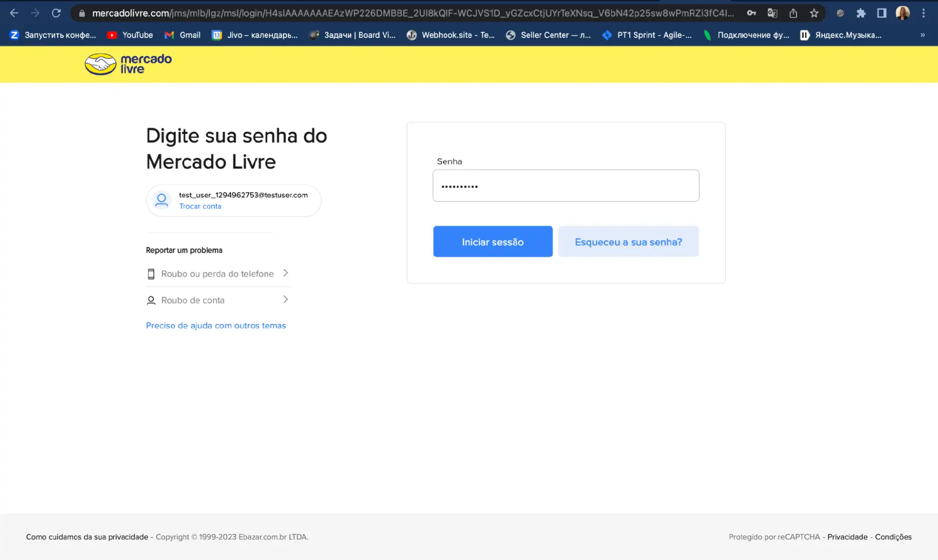
Task: Open the browser side panel icon
Action: tap(882, 13)
